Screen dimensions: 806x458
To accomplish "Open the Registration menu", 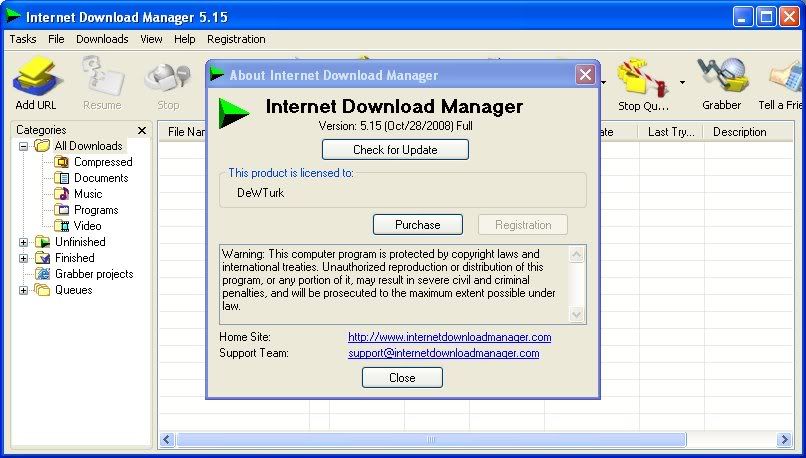I will (236, 39).
